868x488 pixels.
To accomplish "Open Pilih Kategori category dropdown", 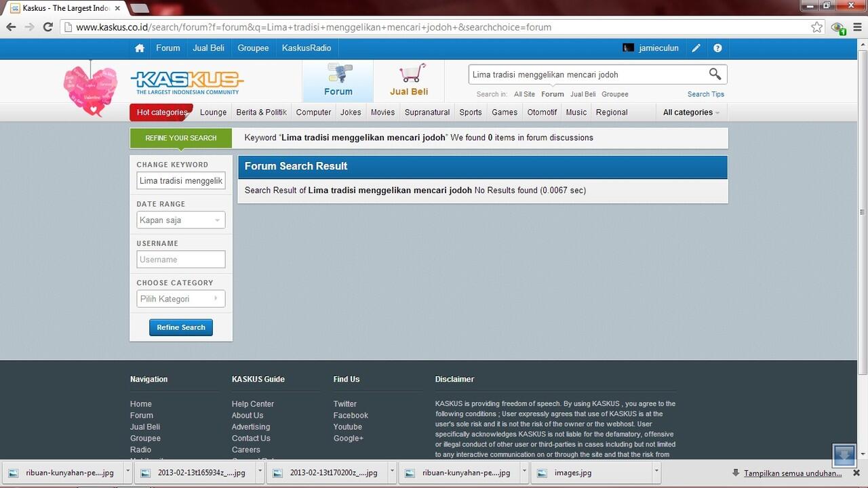I will coord(181,299).
